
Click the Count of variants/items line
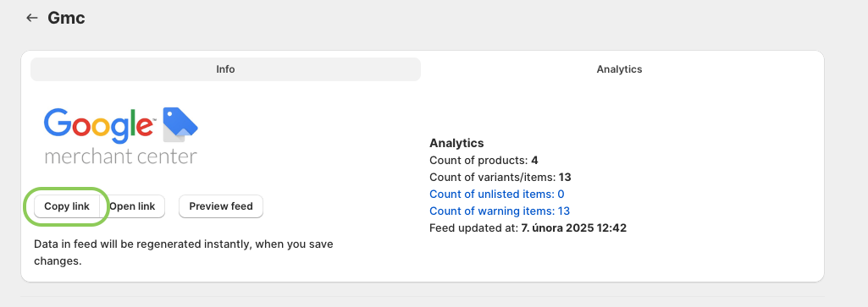(500, 178)
